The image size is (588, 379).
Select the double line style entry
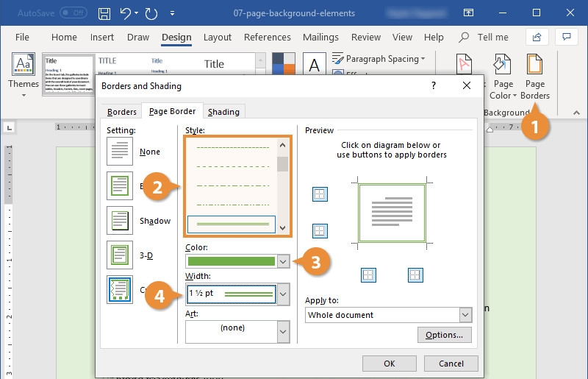coord(232,224)
